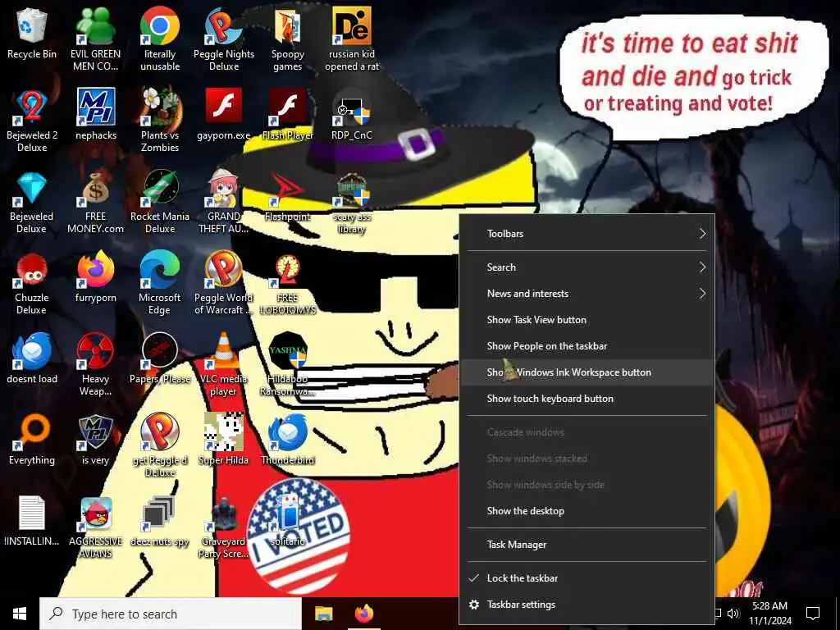Viewport: 840px width, 630px height.
Task: Click the volume speaker tray icon
Action: point(734,614)
